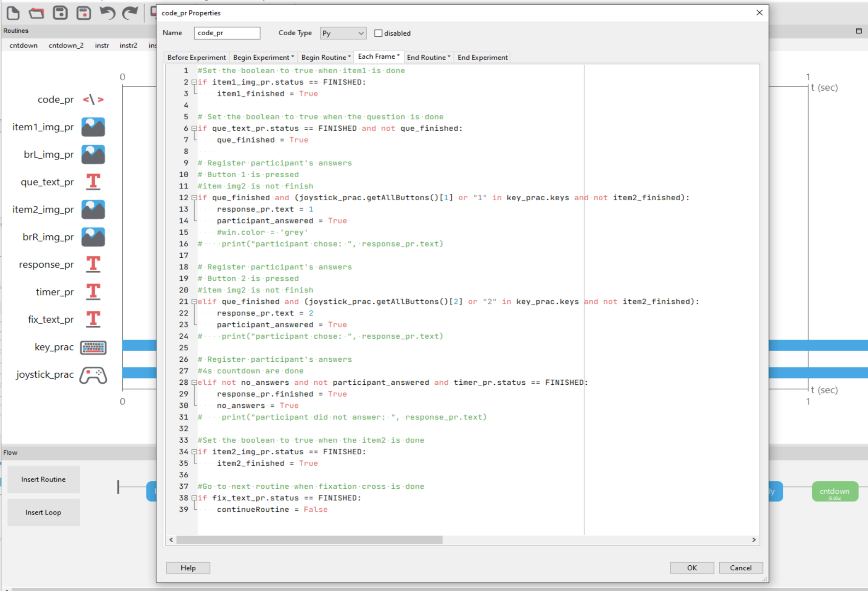
Task: Collapse the fold marker at line 12
Action: pyautogui.click(x=194, y=198)
